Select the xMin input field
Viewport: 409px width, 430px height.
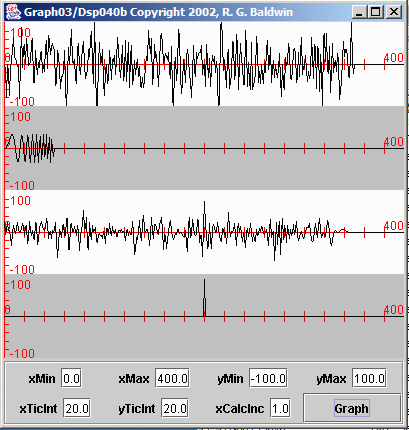point(71,379)
